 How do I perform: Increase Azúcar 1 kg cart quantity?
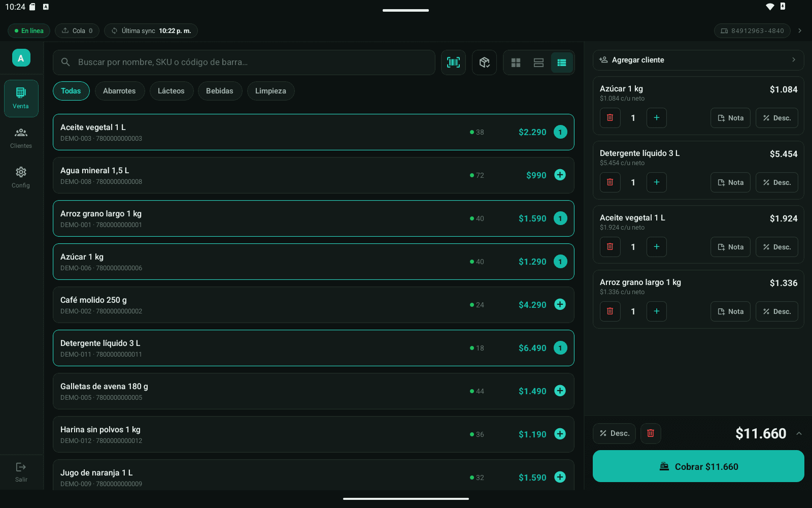(657, 118)
